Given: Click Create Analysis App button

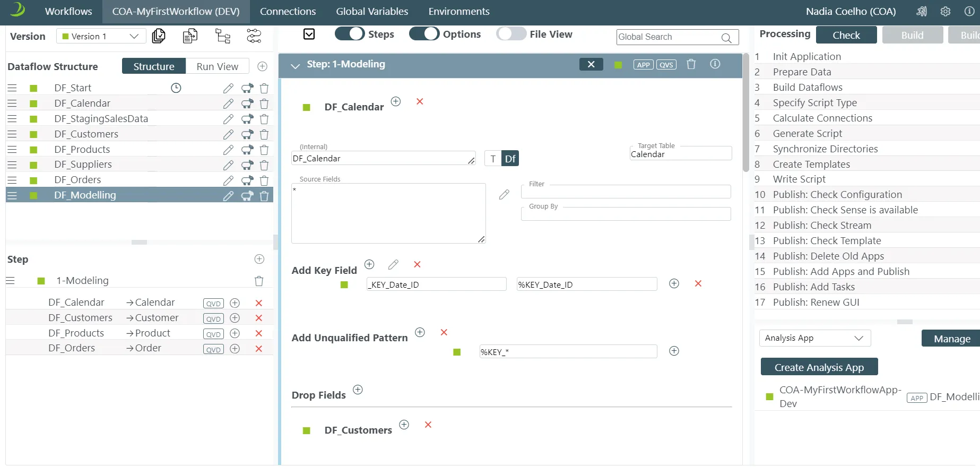Looking at the screenshot, I should pos(819,367).
